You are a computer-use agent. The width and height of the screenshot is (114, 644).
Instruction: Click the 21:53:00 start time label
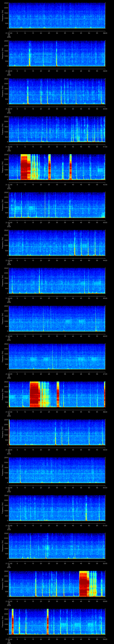[x=9, y=639]
